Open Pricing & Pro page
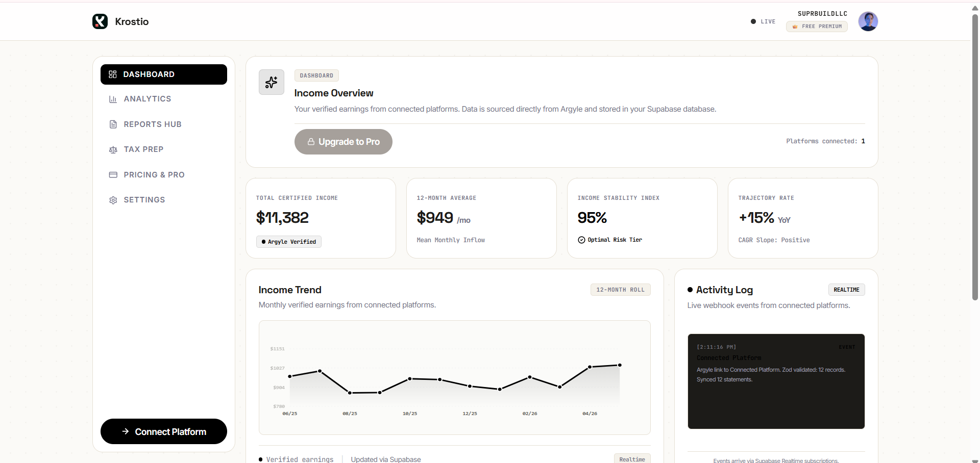 click(x=164, y=175)
